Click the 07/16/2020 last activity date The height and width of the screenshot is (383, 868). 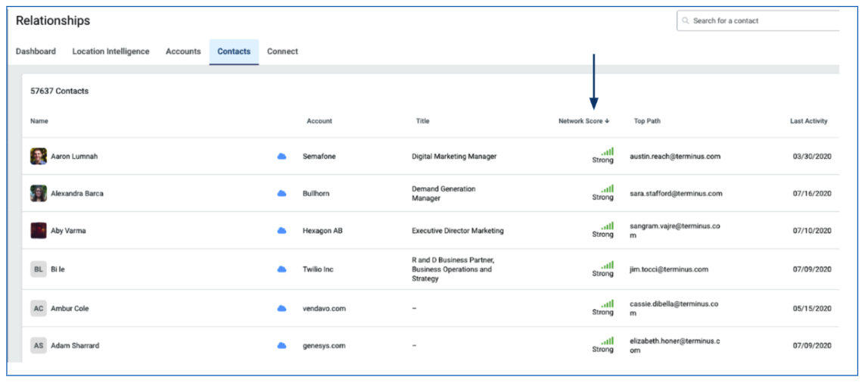pos(812,194)
